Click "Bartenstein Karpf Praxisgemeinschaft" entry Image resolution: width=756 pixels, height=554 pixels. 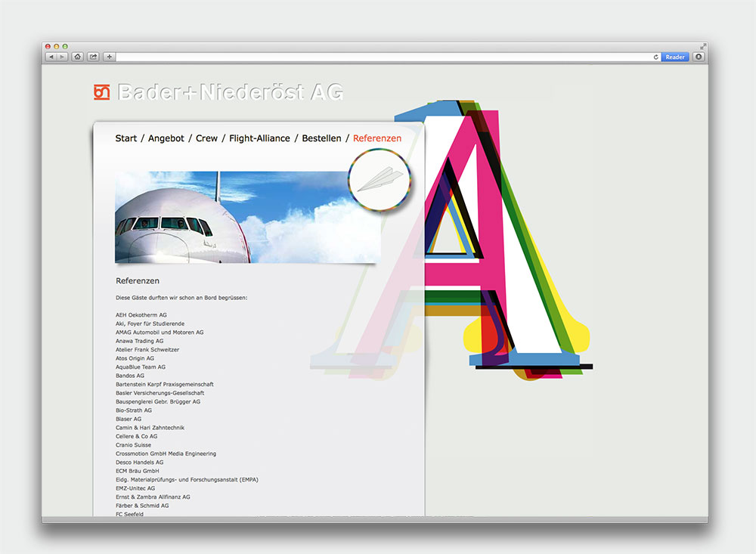coord(164,384)
